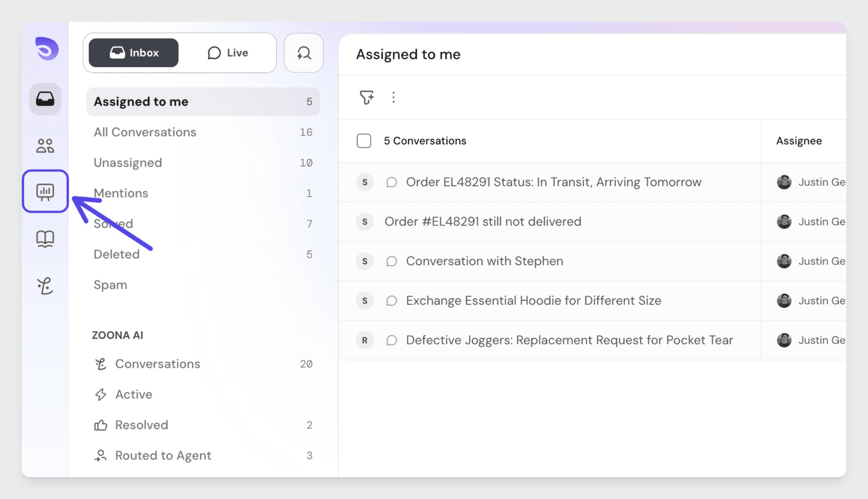Switch to the Inbox tab
This screenshot has width=868, height=499.
click(134, 53)
